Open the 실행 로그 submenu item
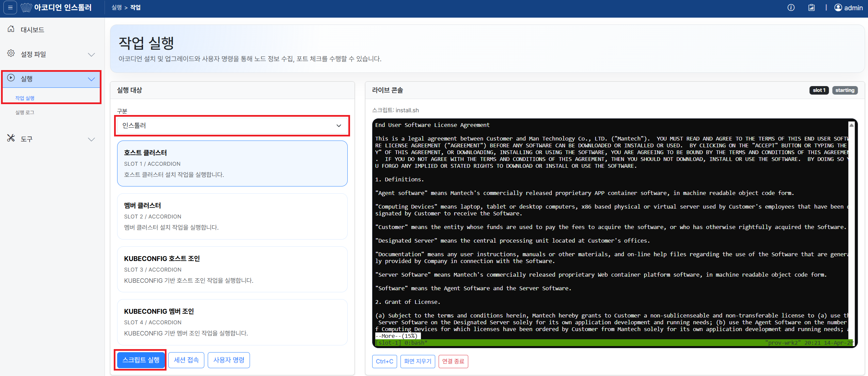 tap(25, 112)
